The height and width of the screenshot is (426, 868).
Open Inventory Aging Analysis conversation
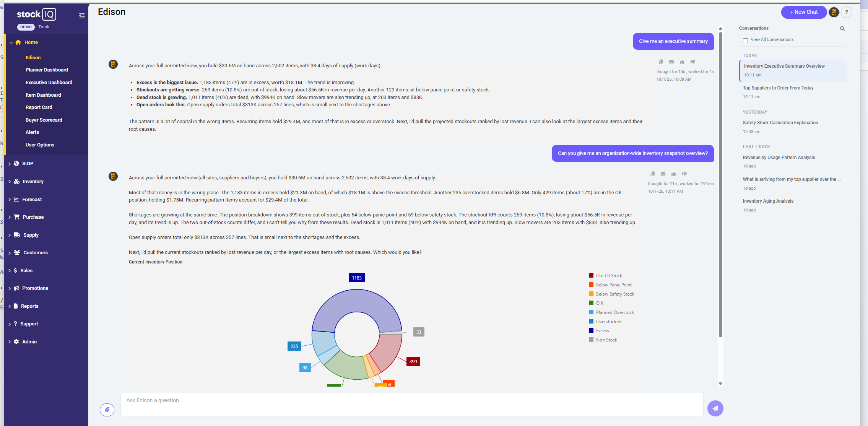pos(792,205)
